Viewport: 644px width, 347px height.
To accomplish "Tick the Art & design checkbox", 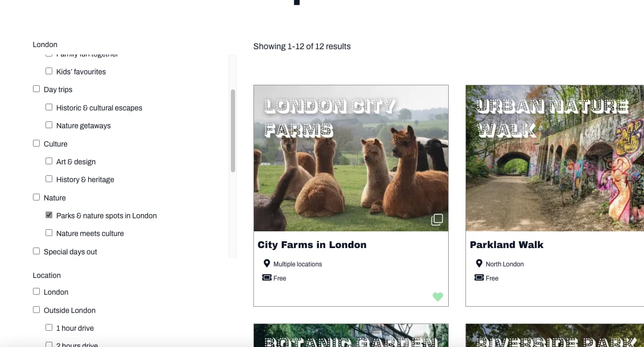I will point(49,161).
